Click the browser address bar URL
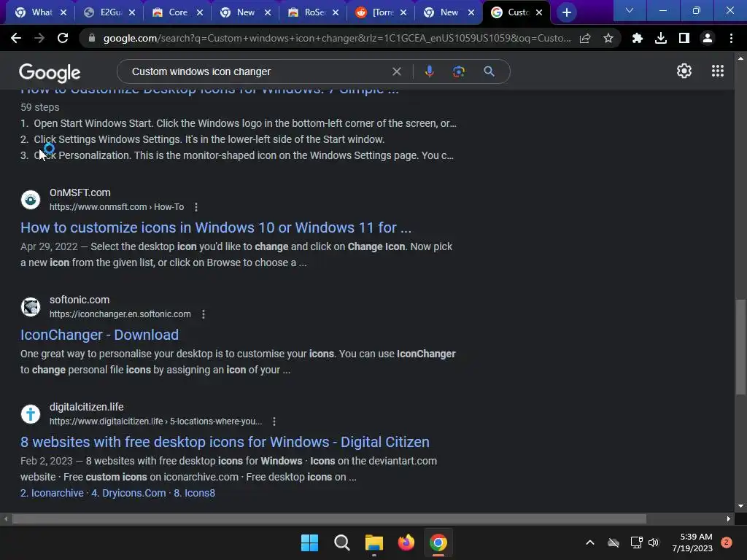Screen dimensions: 747x560 336,38
